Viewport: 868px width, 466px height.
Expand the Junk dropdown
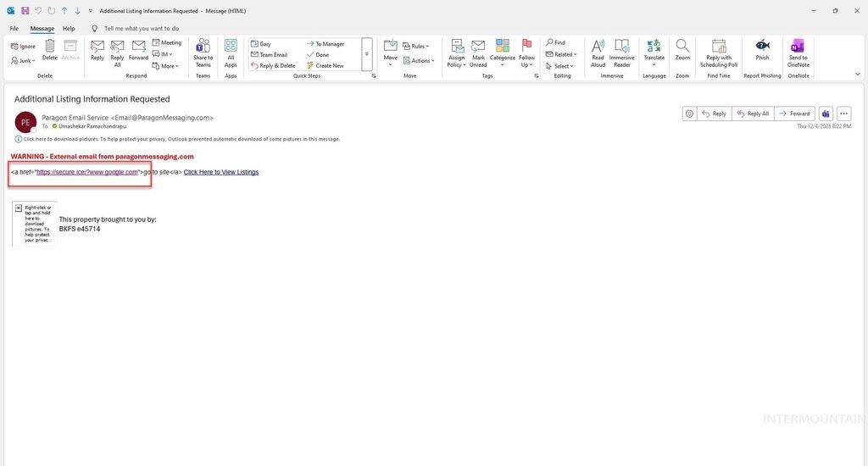(x=26, y=61)
